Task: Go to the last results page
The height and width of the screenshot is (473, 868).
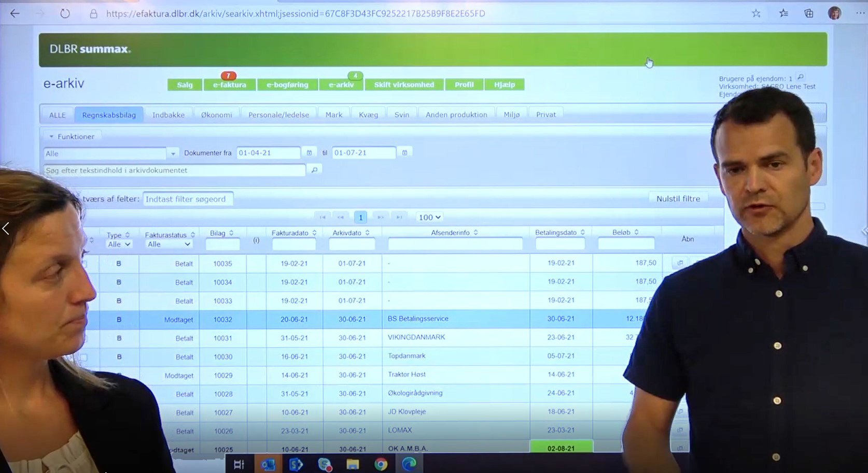Action: tap(399, 217)
